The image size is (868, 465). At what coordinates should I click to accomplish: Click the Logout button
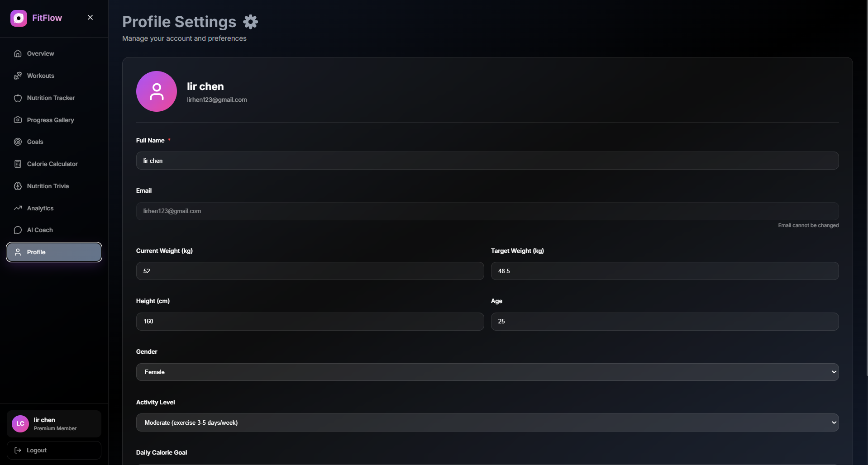click(54, 450)
